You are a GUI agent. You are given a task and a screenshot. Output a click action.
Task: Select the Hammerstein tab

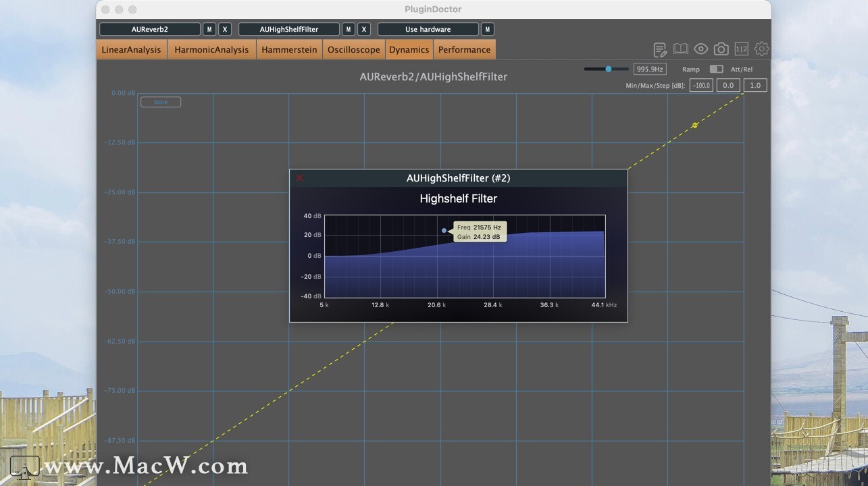[288, 49]
